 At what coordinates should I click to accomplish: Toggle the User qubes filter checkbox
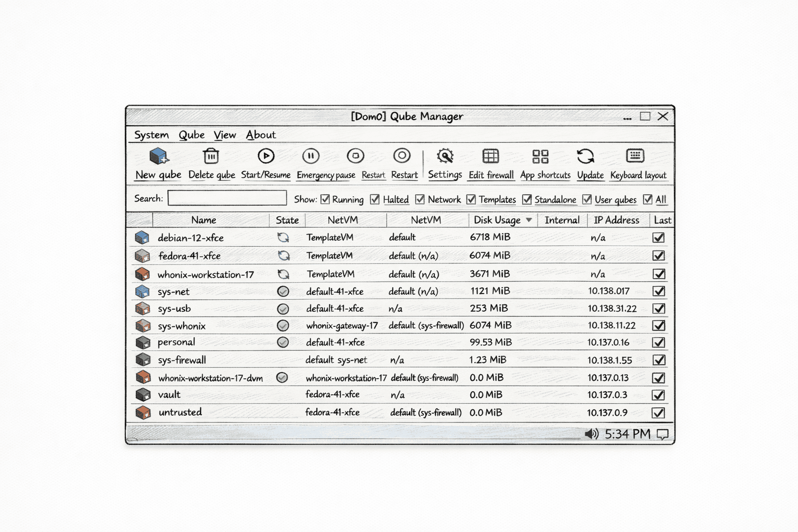tap(587, 199)
